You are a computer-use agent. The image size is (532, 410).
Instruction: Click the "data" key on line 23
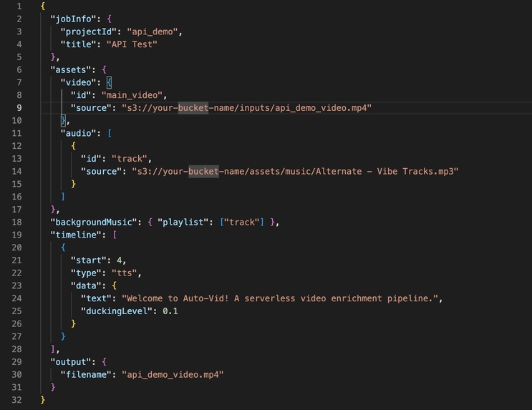[86, 285]
